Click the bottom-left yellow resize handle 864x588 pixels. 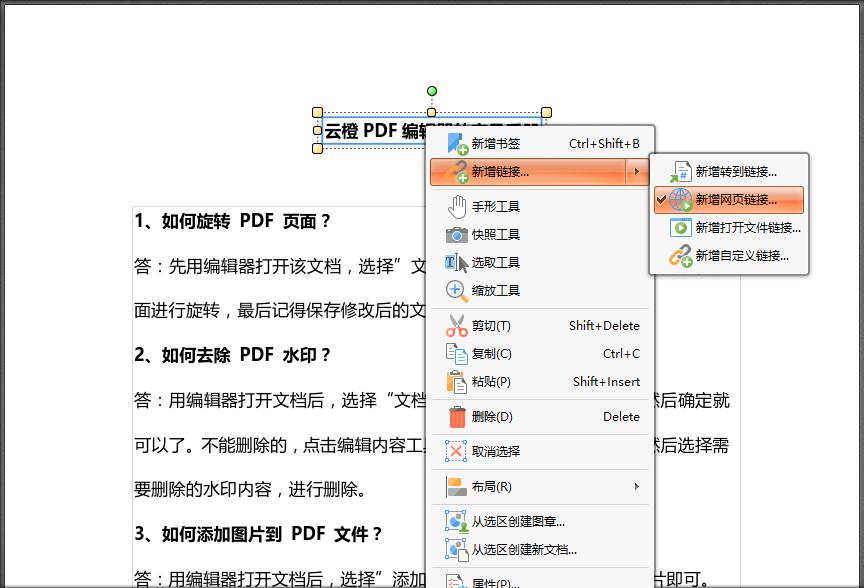pos(317,148)
